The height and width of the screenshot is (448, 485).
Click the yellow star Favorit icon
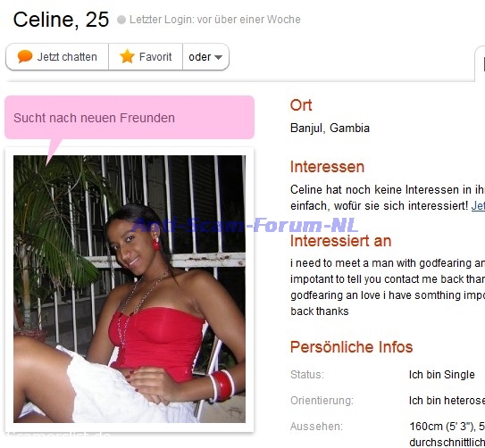pyautogui.click(x=127, y=56)
